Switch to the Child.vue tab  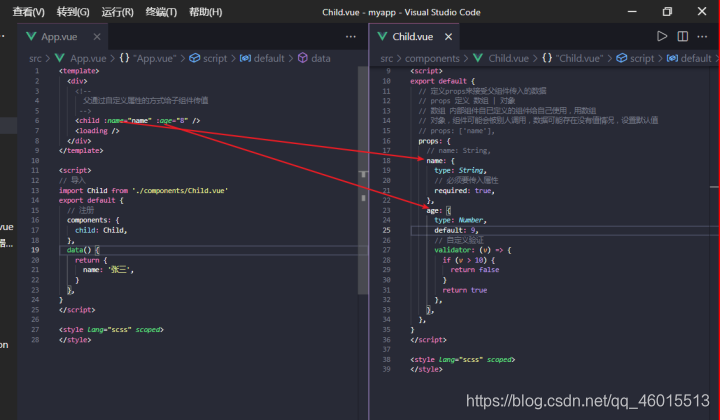point(412,37)
